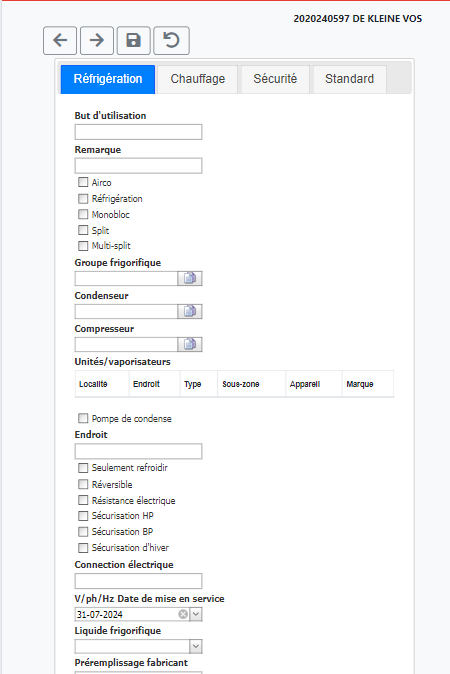450x674 pixels.
Task: Click the back arrow toolbar button
Action: click(60, 40)
